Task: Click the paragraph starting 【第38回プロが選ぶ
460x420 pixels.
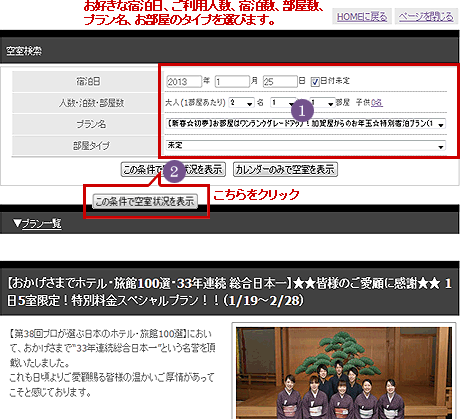Action: click(x=112, y=363)
